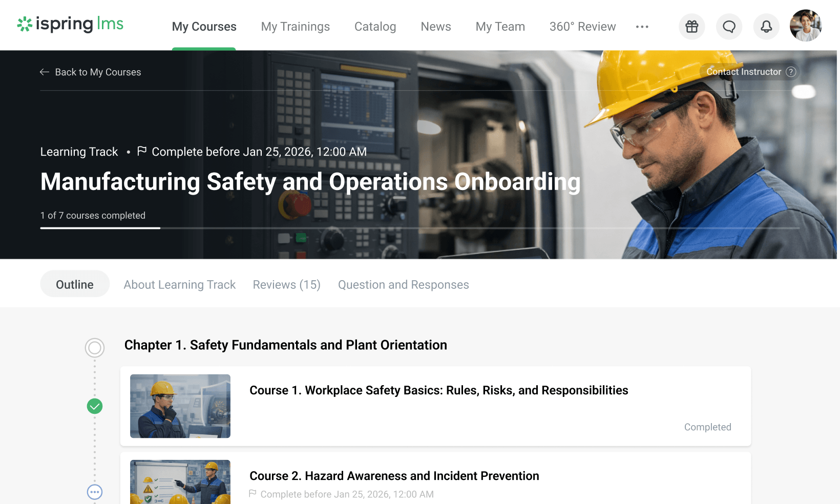
Task: Open the 360° Review page
Action: [582, 27]
